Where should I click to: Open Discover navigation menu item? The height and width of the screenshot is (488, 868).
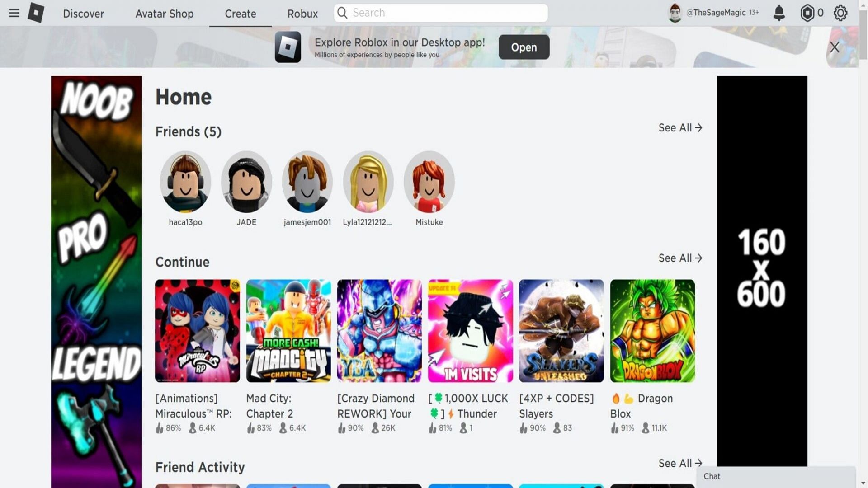pyautogui.click(x=84, y=13)
